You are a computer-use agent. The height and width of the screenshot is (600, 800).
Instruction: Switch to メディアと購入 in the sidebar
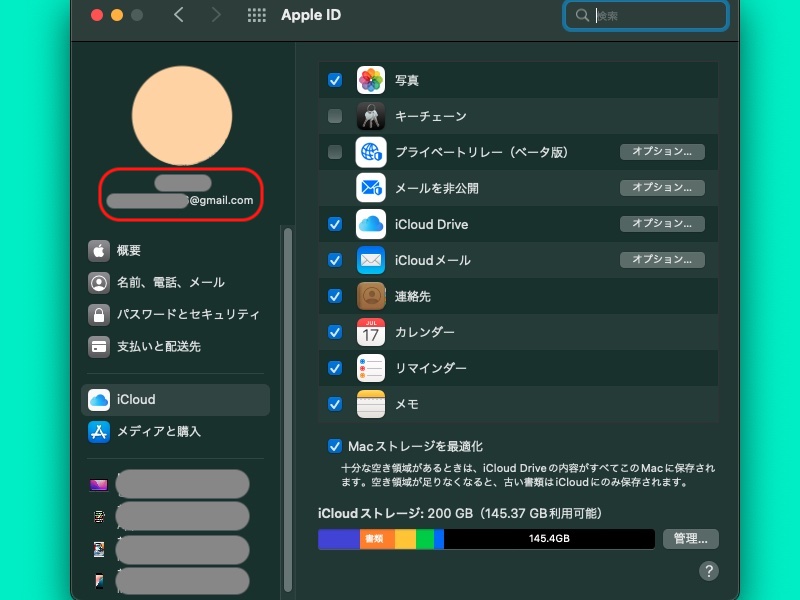(160, 432)
